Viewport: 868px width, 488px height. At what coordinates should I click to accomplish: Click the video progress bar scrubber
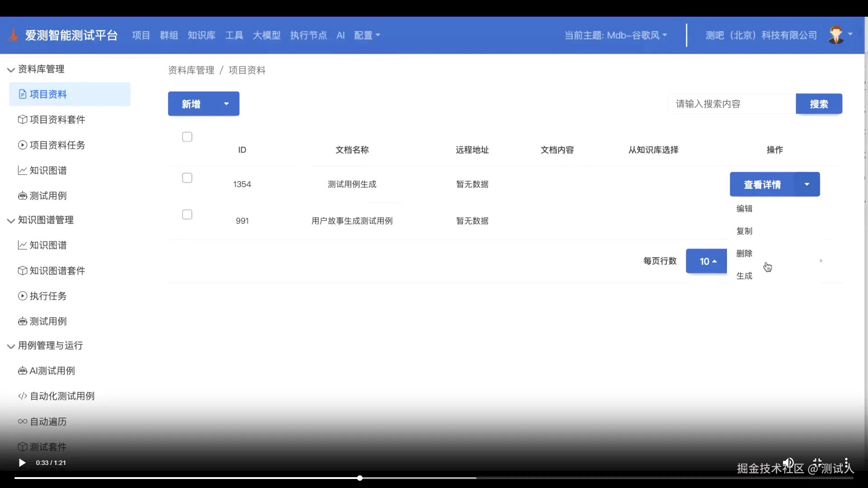pos(360,478)
